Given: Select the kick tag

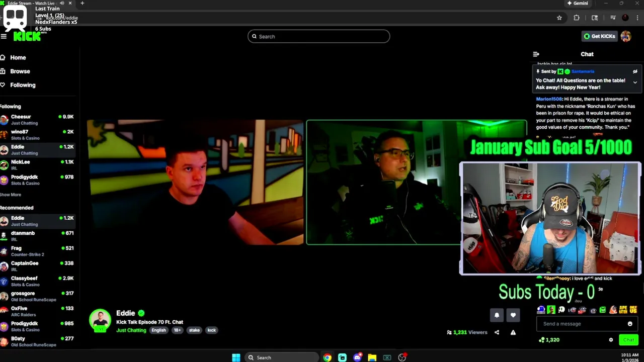Looking at the screenshot, I should pyautogui.click(x=211, y=330).
